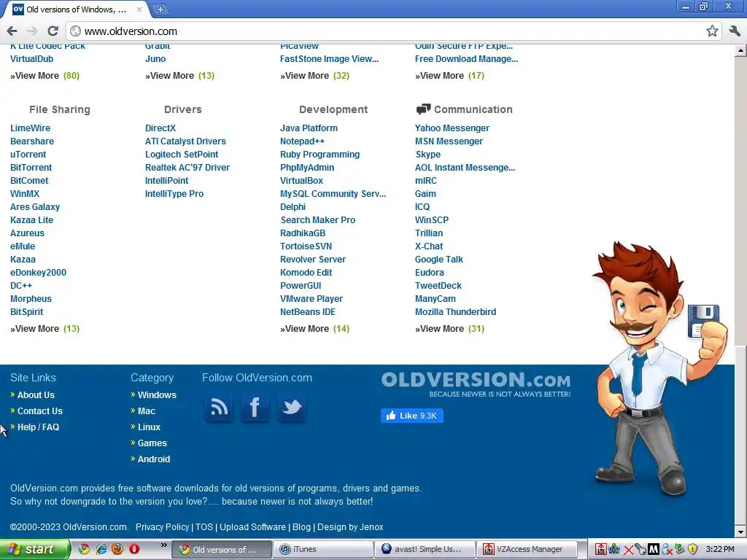The image size is (747, 560).
Task: Click the yellow shield security tray icon
Action: coord(693,550)
